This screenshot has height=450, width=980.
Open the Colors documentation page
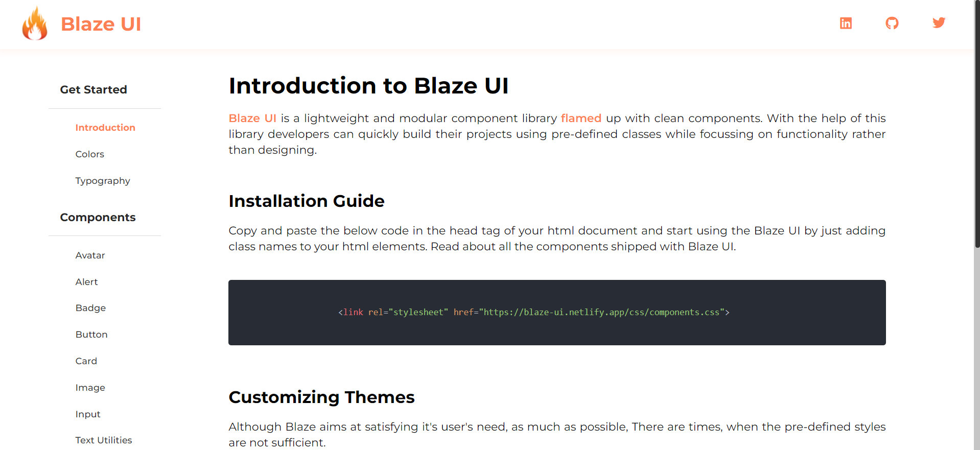[x=89, y=154]
